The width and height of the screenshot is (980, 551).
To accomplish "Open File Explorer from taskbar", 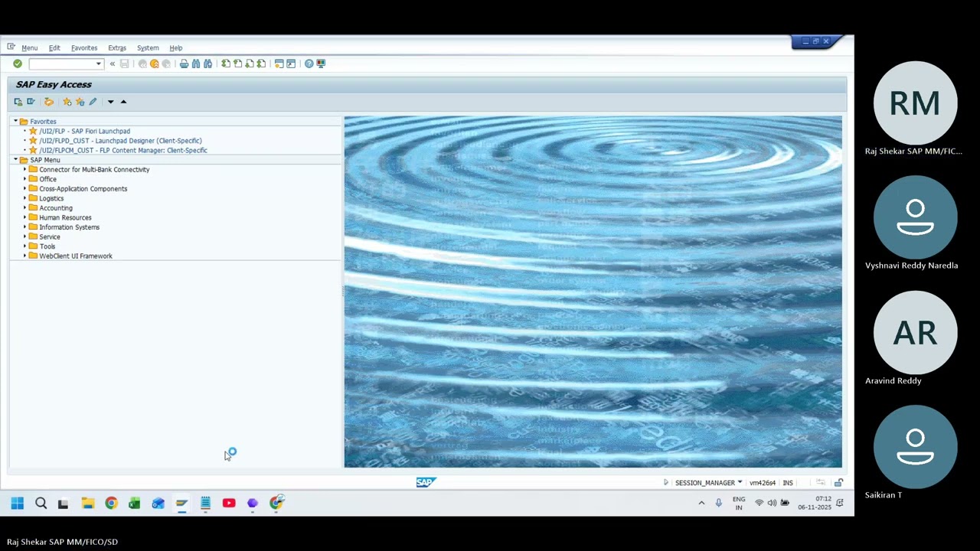I will 88,503.
